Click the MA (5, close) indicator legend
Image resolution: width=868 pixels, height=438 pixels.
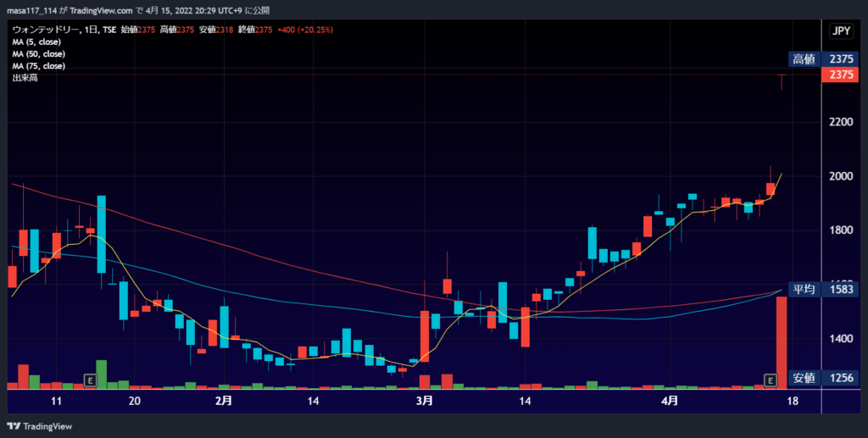[36, 42]
